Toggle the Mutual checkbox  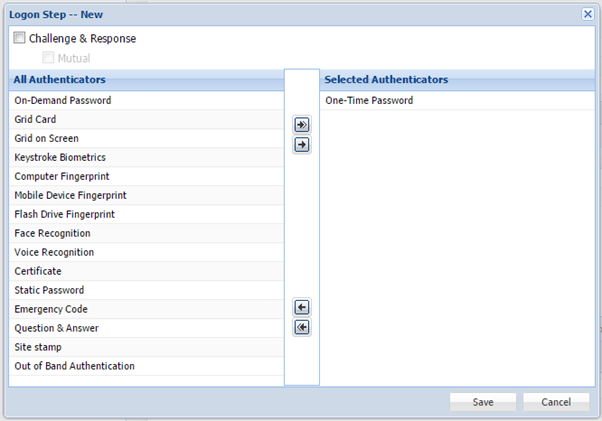tap(48, 58)
